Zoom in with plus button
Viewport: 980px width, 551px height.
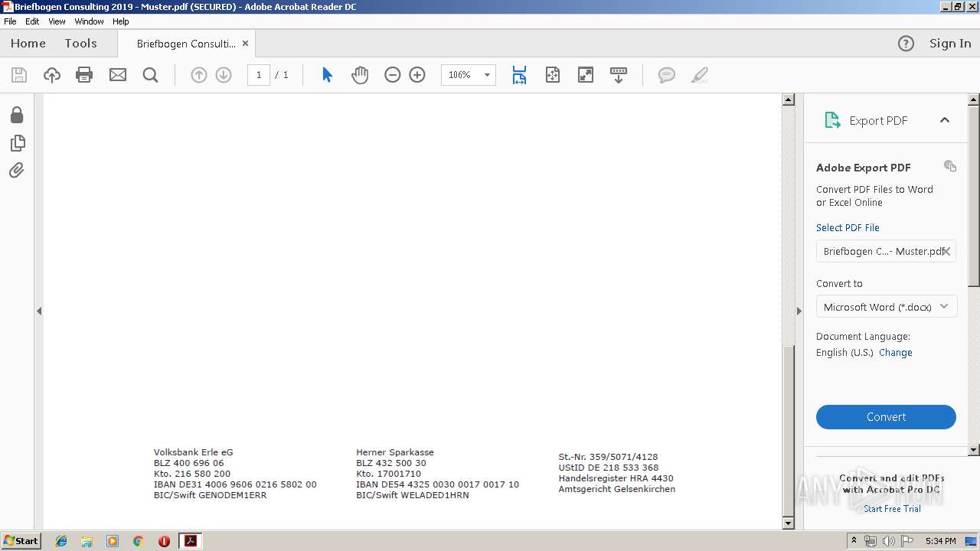[x=417, y=75]
